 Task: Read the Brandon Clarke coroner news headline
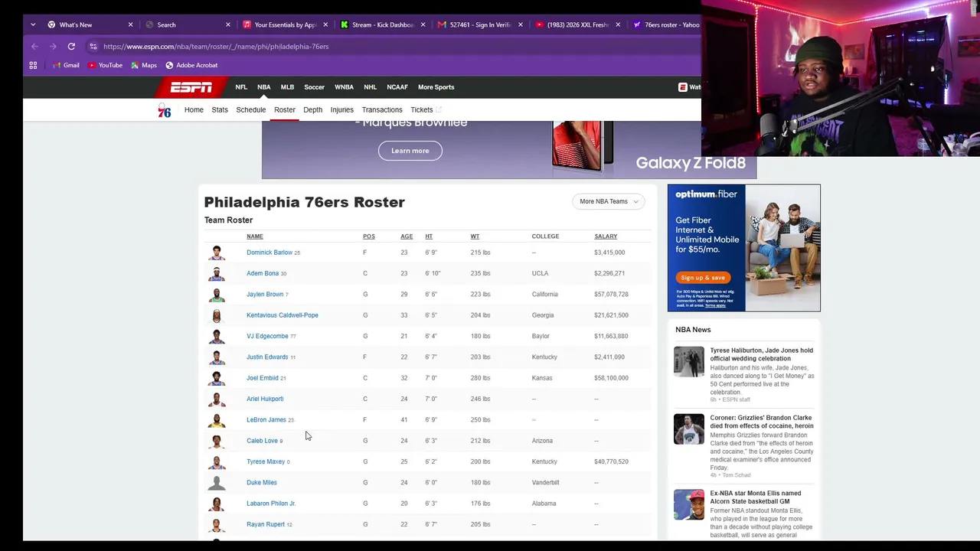pos(762,422)
